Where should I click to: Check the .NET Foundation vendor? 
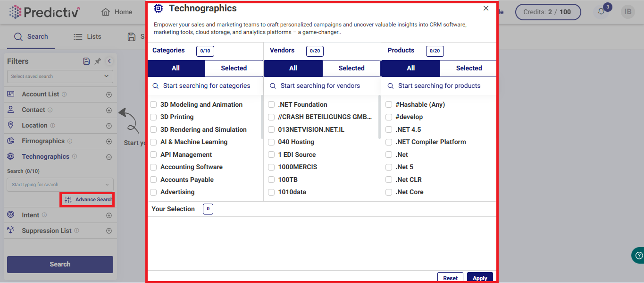(271, 104)
